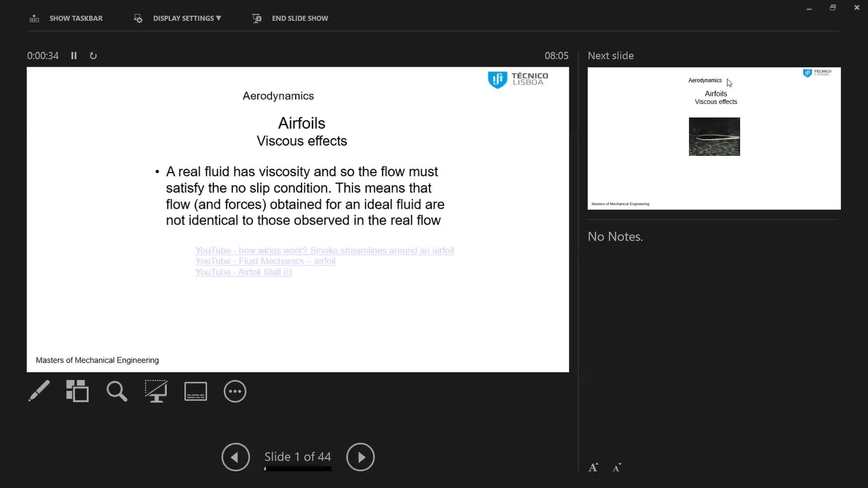Activate the Zoom into slide magnifier

coord(117,391)
